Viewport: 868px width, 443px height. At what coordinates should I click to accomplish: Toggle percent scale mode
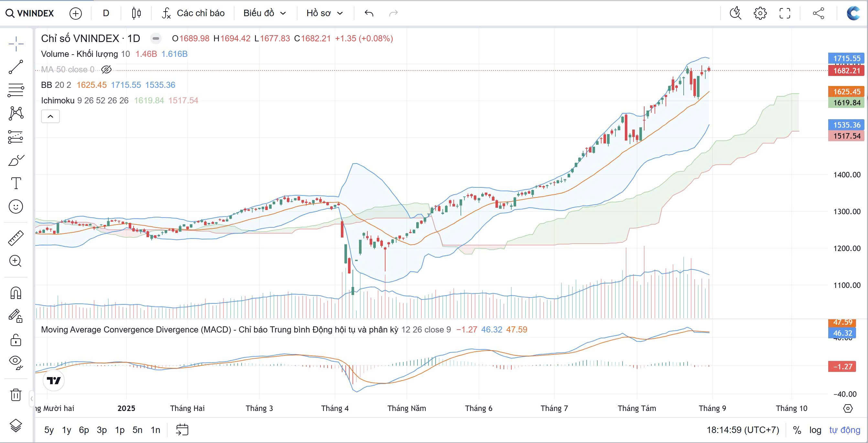click(x=797, y=430)
